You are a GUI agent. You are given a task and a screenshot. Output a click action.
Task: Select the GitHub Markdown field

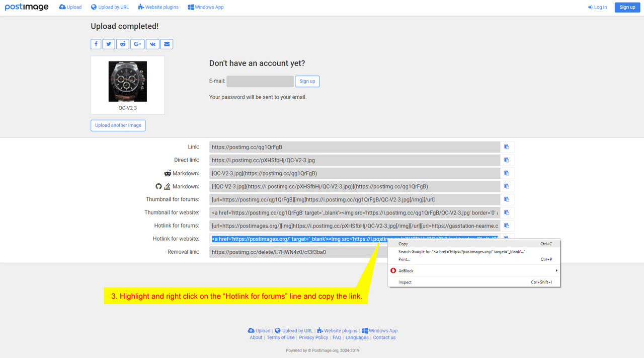pos(355,186)
